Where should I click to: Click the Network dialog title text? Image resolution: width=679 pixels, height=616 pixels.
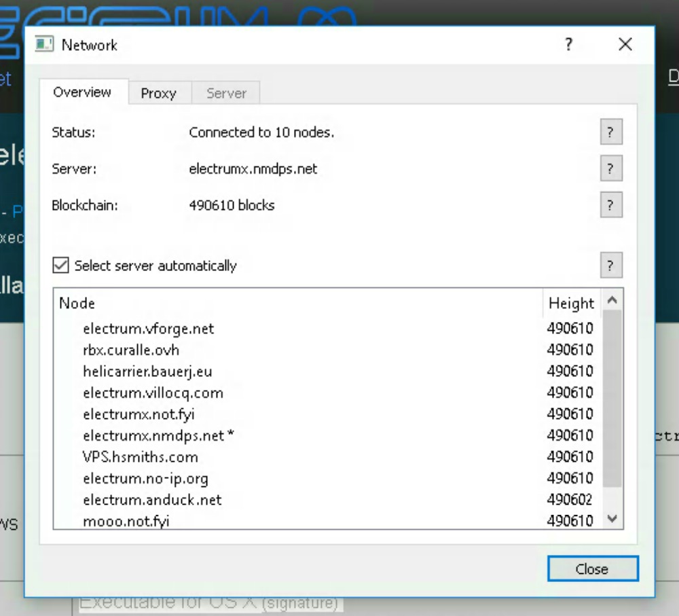pos(89,45)
